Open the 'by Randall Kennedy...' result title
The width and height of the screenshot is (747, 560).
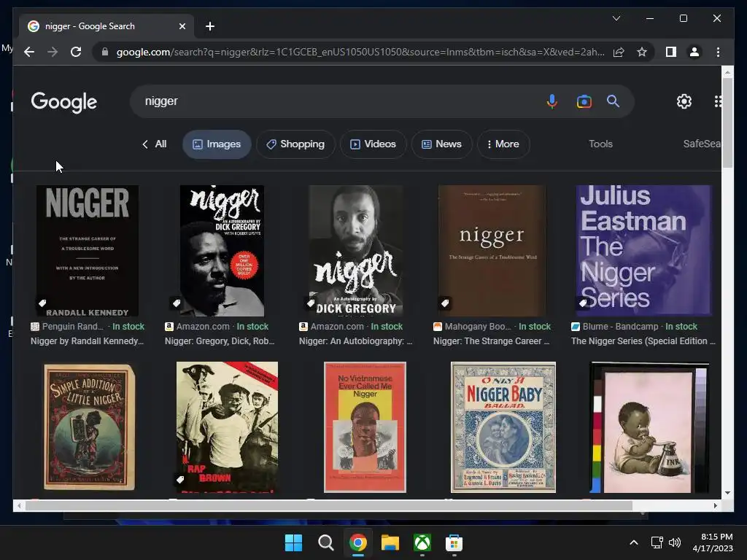pyautogui.click(x=88, y=341)
